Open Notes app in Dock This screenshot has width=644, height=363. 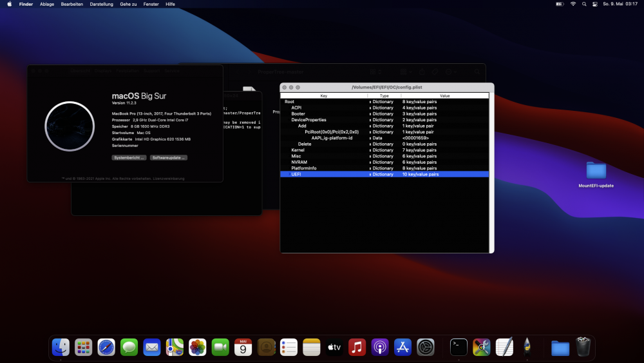tap(311, 348)
